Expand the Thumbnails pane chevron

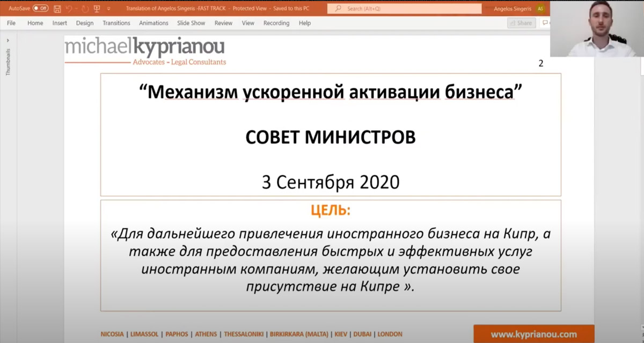coord(8,40)
